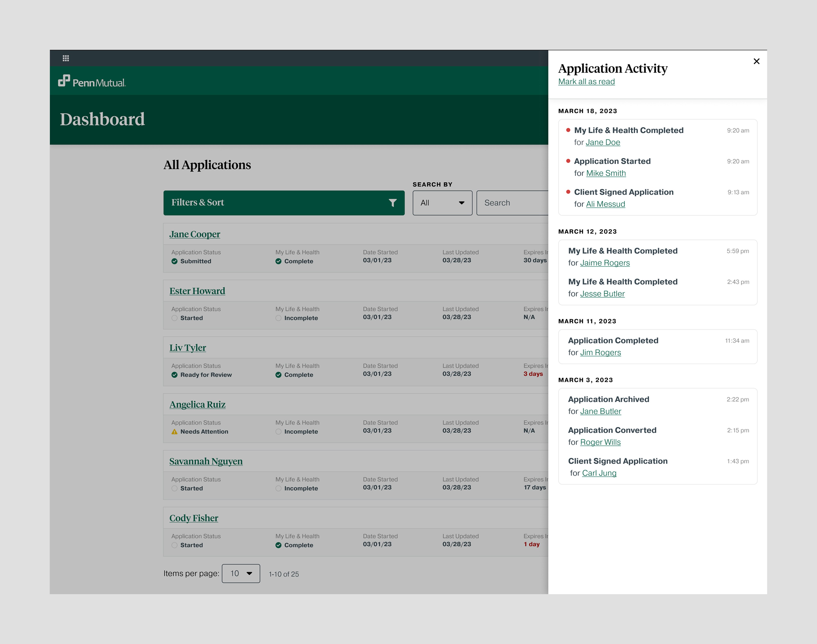The width and height of the screenshot is (817, 644).
Task: Click the Penn Mutual logo
Action: point(92,81)
